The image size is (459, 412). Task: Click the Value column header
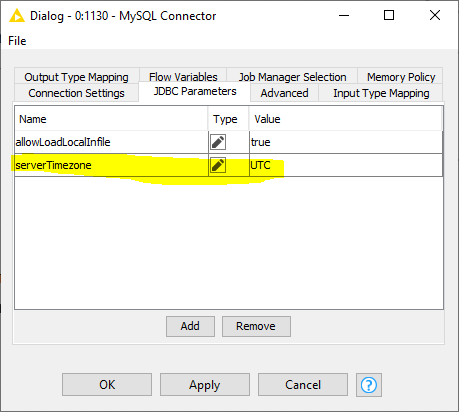(346, 119)
